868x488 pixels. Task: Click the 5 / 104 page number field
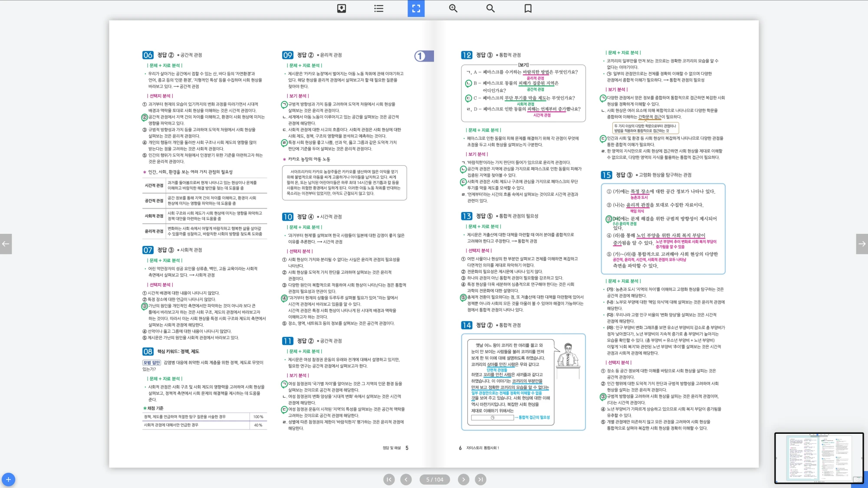[x=434, y=479]
